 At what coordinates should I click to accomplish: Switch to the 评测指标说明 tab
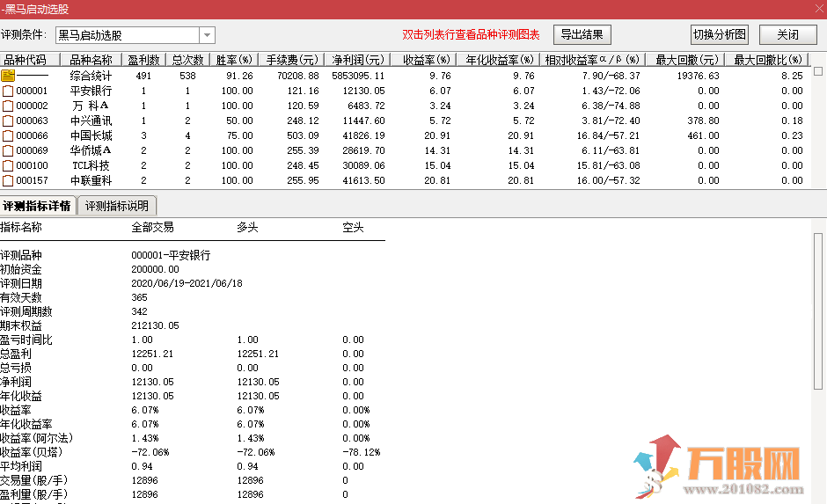118,206
